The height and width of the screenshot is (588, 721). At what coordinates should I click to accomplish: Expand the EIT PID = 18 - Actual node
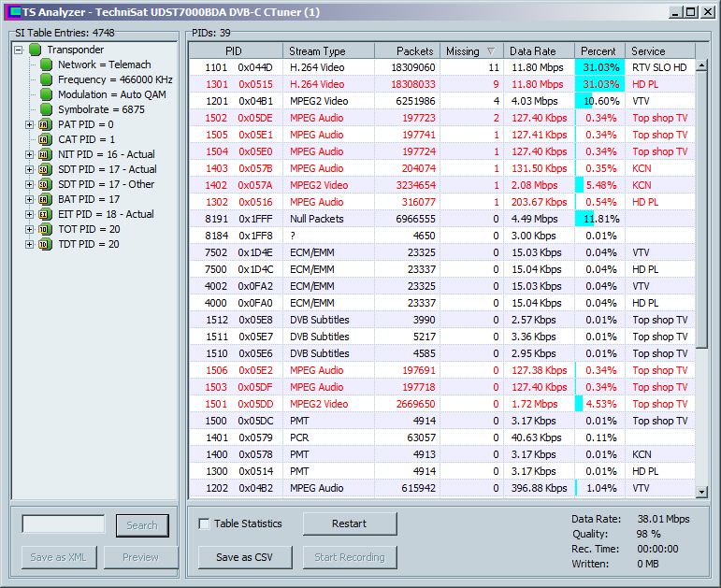point(29,214)
